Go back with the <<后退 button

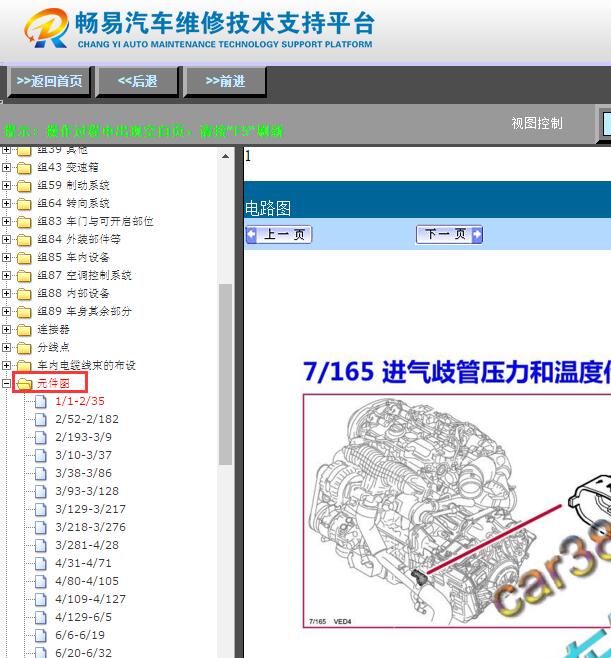point(137,81)
